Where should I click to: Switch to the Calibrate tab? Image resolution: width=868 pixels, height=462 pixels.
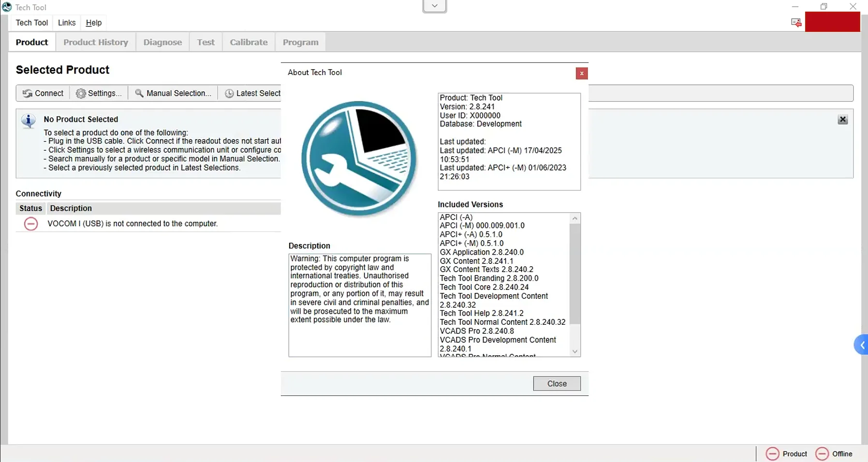[x=249, y=42]
